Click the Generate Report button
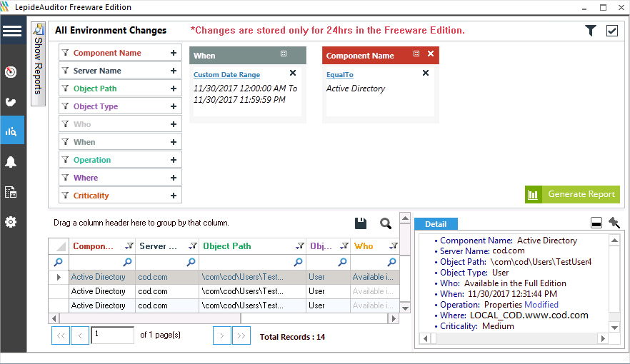The image size is (630, 364). pos(572,194)
